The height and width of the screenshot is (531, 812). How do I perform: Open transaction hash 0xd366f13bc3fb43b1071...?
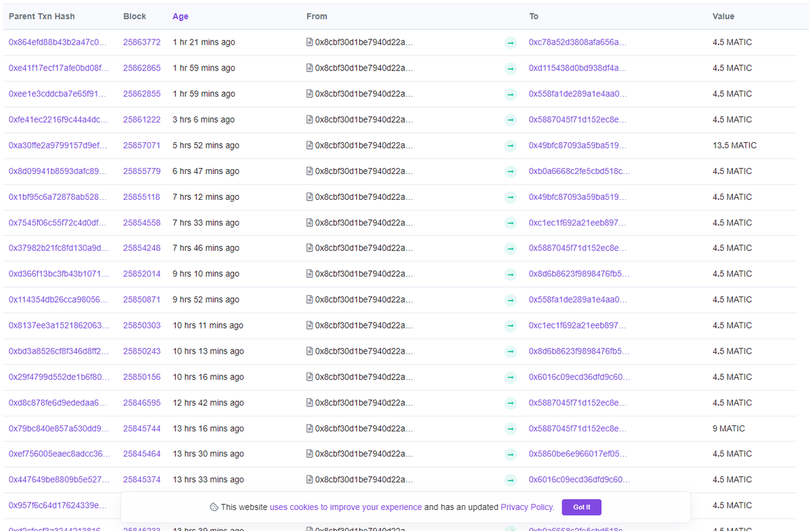[x=59, y=274]
